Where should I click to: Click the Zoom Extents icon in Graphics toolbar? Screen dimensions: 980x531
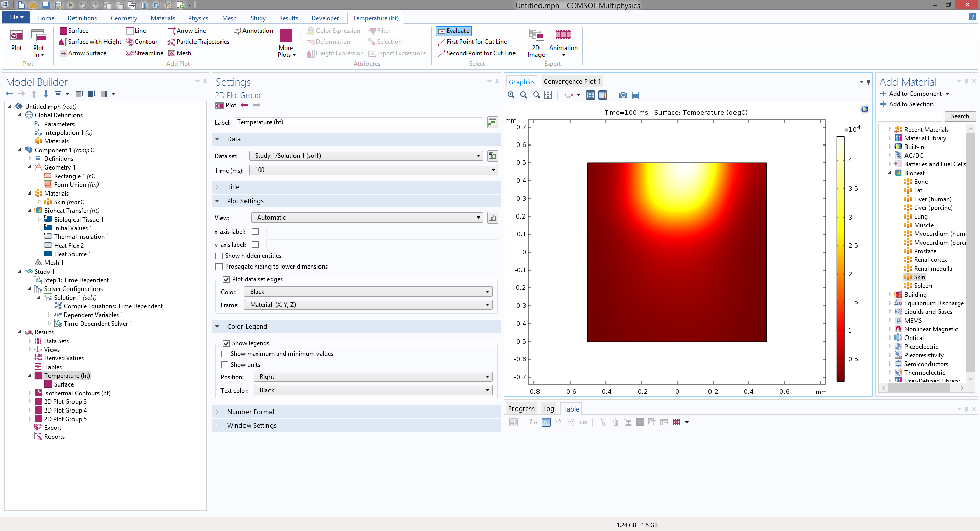coord(548,95)
